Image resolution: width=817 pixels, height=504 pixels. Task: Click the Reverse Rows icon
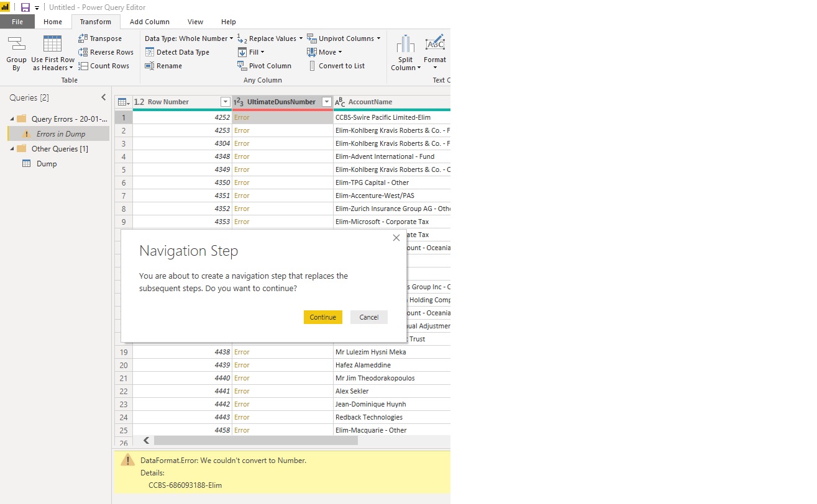(83, 52)
